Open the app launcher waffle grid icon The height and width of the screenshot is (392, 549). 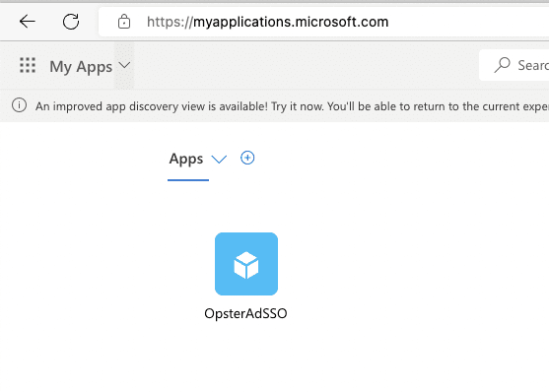click(x=28, y=65)
